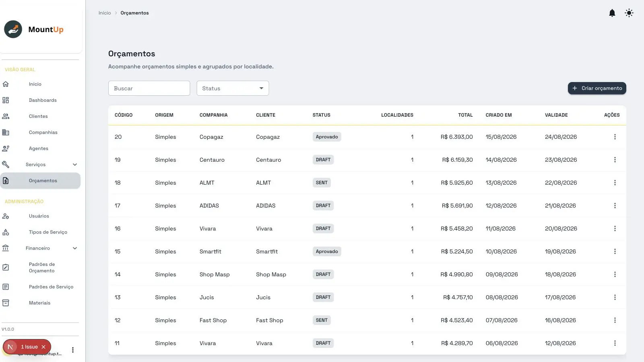Open the Status filter dropdown
644x362 pixels.
click(x=233, y=88)
